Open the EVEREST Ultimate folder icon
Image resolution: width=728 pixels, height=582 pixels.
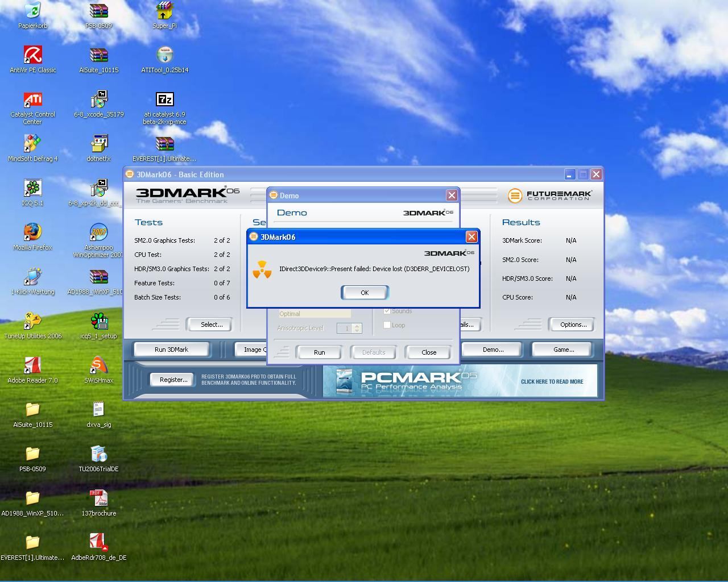pyautogui.click(x=33, y=543)
